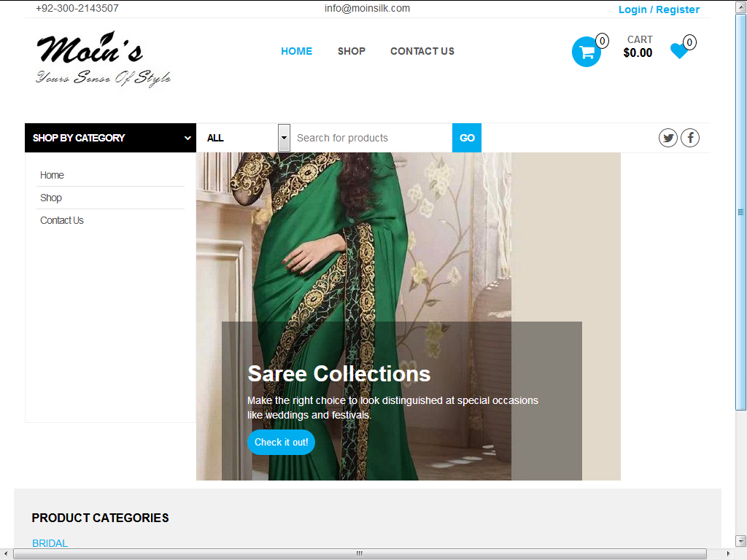Expand the Shop By Category menu
Screen dimensions: 747x560
(x=111, y=138)
